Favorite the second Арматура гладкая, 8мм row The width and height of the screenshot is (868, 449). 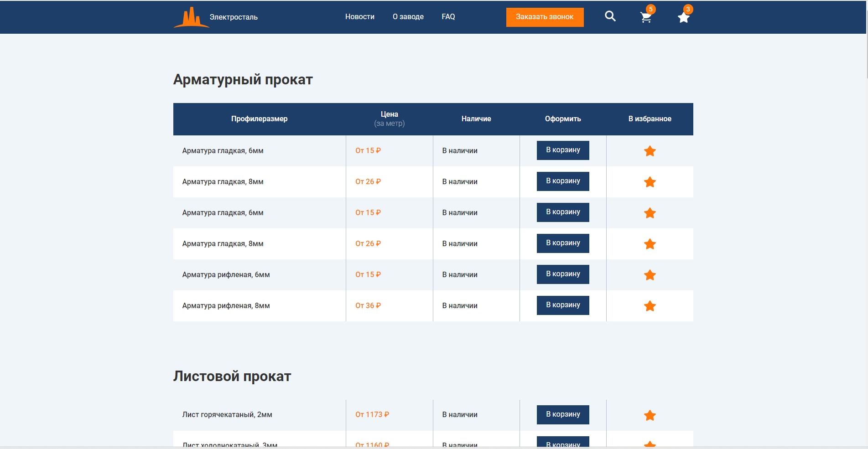650,244
